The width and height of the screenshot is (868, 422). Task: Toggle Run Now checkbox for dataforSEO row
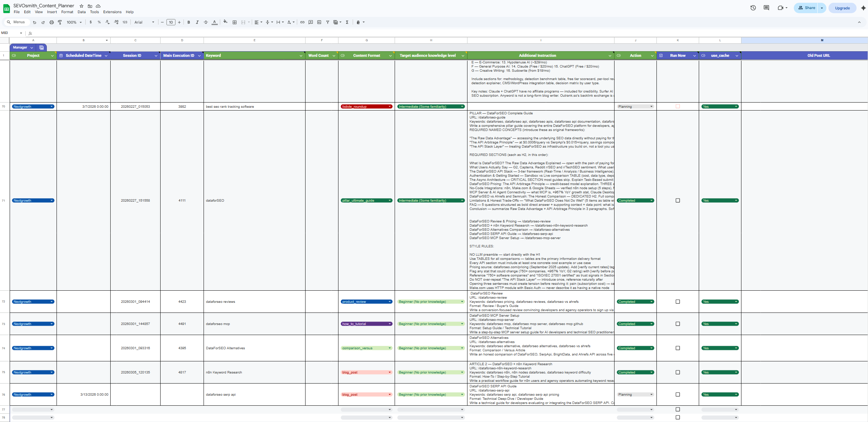point(678,201)
